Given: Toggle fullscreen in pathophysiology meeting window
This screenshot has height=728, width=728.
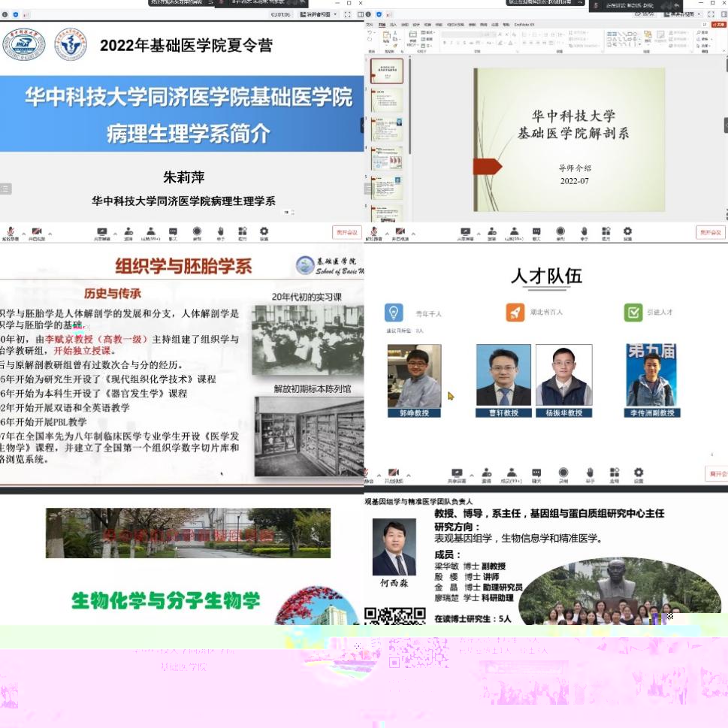Looking at the screenshot, I should [347, 14].
